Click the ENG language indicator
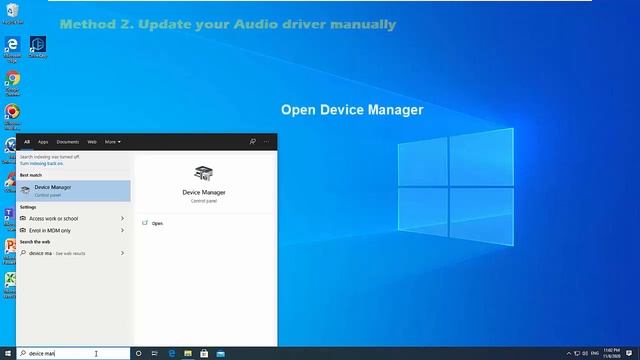Image resolution: width=640 pixels, height=360 pixels. 595,353
